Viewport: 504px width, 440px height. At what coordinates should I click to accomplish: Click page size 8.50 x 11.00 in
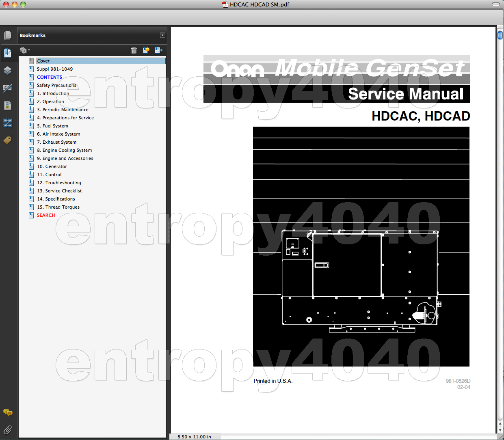[x=194, y=437]
